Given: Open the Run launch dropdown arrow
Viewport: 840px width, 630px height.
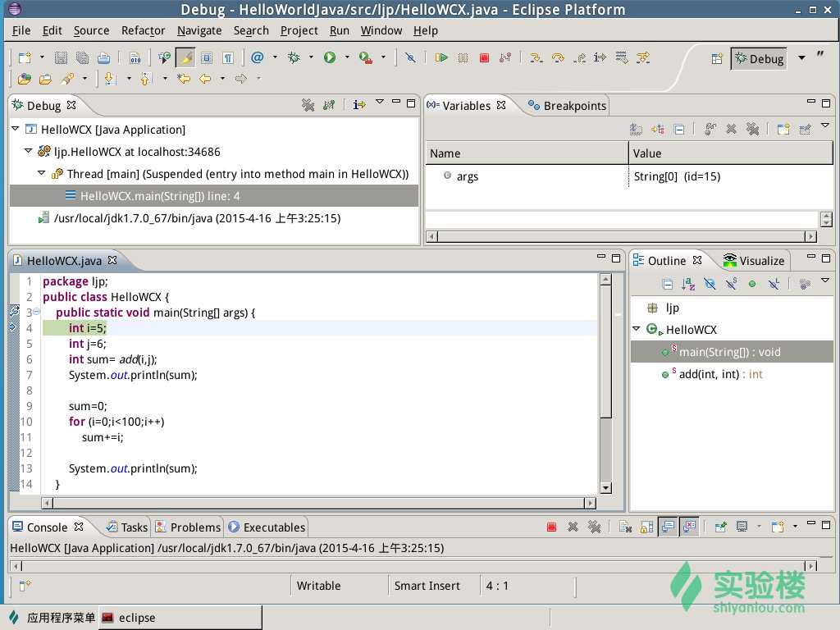Looking at the screenshot, I should point(347,57).
